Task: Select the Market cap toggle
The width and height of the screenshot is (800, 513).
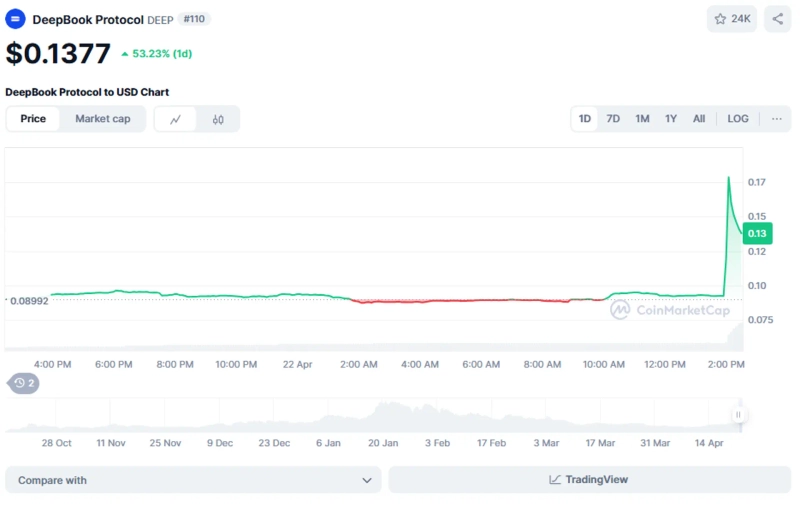Action: pos(102,119)
